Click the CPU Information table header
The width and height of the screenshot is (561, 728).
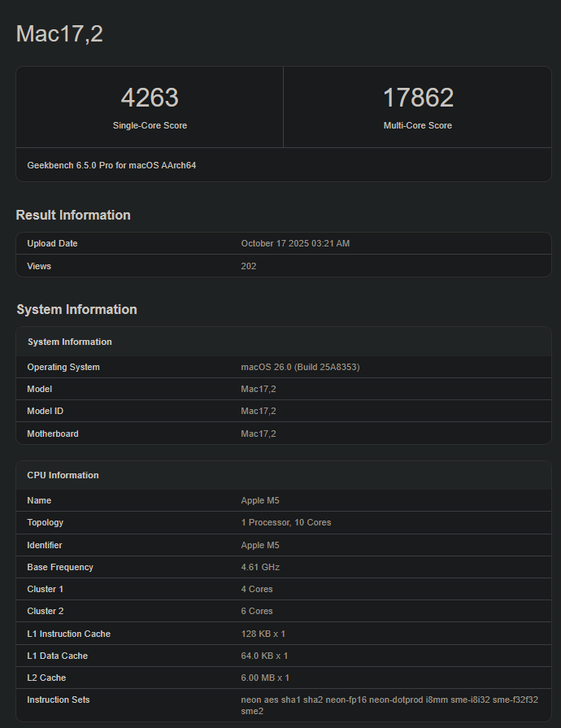point(63,475)
